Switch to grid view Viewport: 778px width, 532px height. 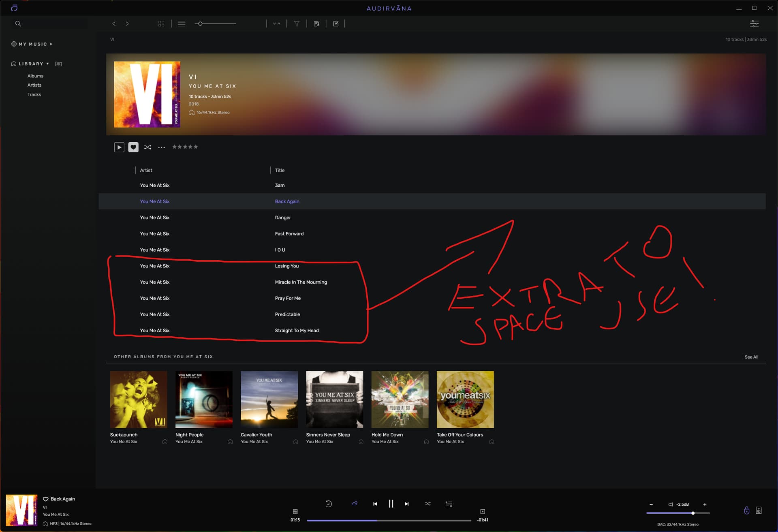(161, 24)
